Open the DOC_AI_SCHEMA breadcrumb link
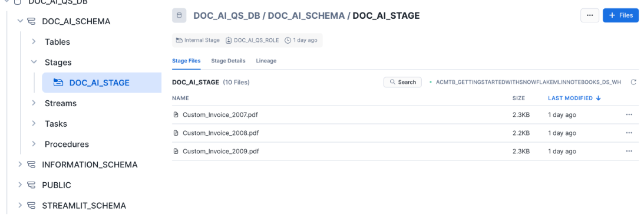 (306, 15)
